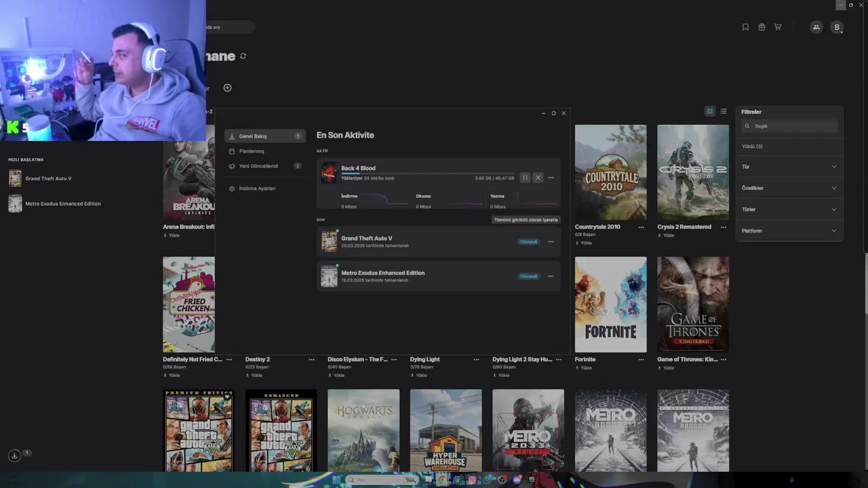
Task: Open Yeni Güncellendi tab
Action: (x=265, y=166)
